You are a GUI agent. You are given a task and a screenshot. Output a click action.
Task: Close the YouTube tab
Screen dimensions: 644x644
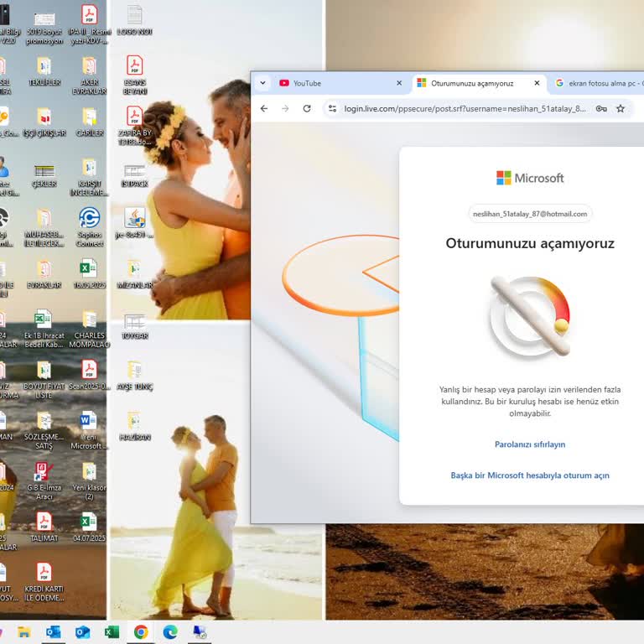[x=399, y=83]
